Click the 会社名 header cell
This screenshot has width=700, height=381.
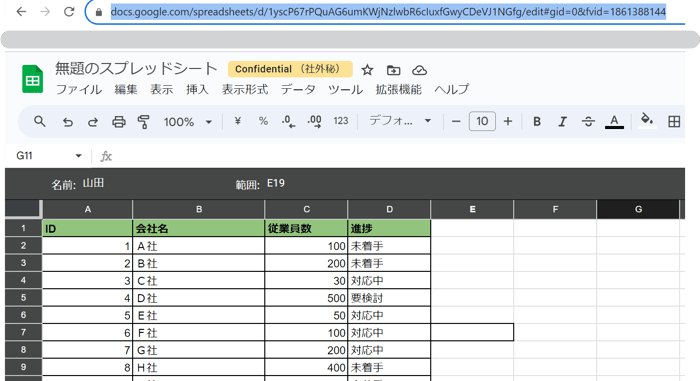(x=199, y=228)
